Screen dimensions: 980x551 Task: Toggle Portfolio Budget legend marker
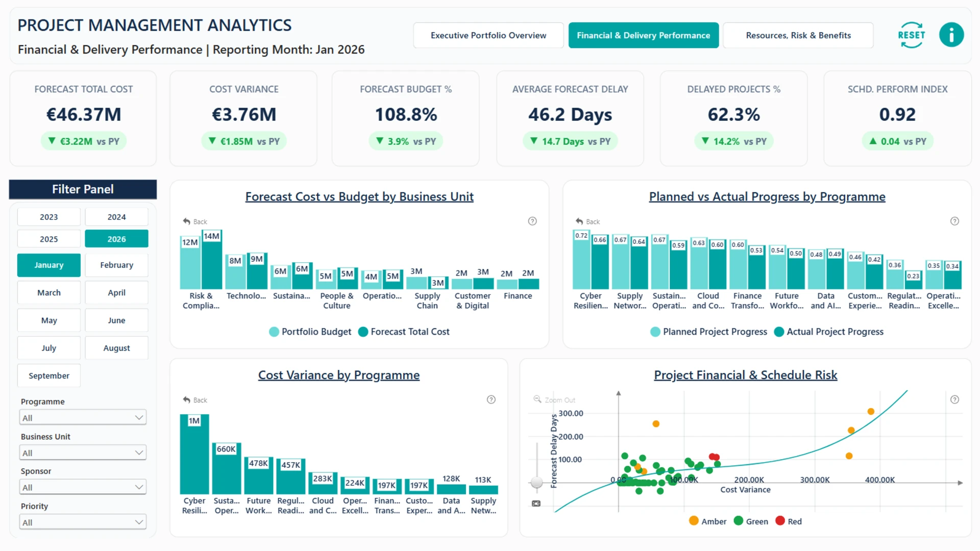pos(274,332)
